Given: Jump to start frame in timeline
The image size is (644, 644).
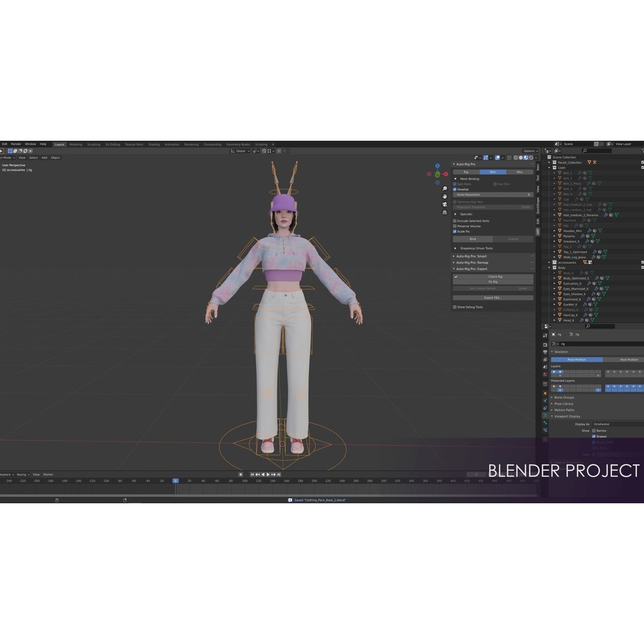Looking at the screenshot, I should pos(252,475).
